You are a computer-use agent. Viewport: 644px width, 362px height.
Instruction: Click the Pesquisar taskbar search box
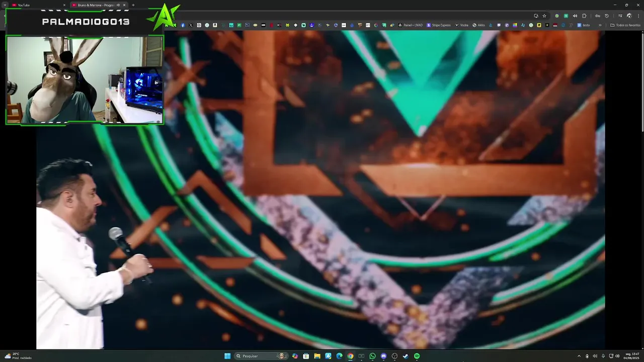click(262, 356)
